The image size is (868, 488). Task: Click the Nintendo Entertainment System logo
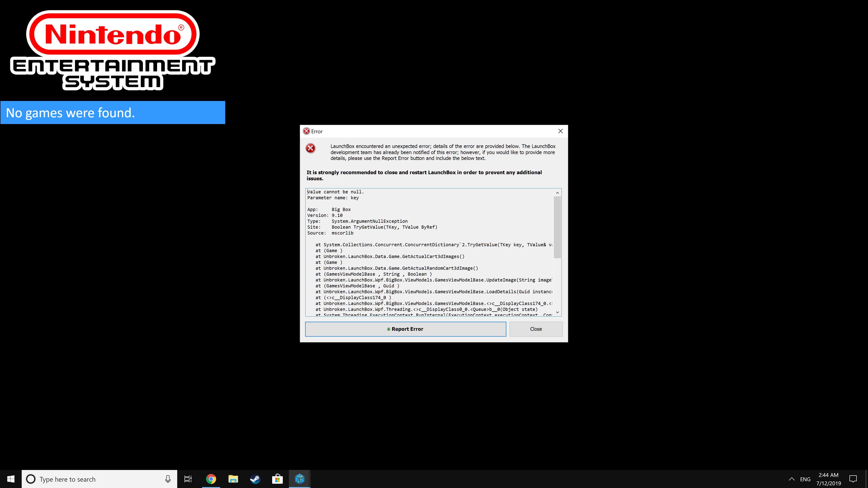(113, 51)
